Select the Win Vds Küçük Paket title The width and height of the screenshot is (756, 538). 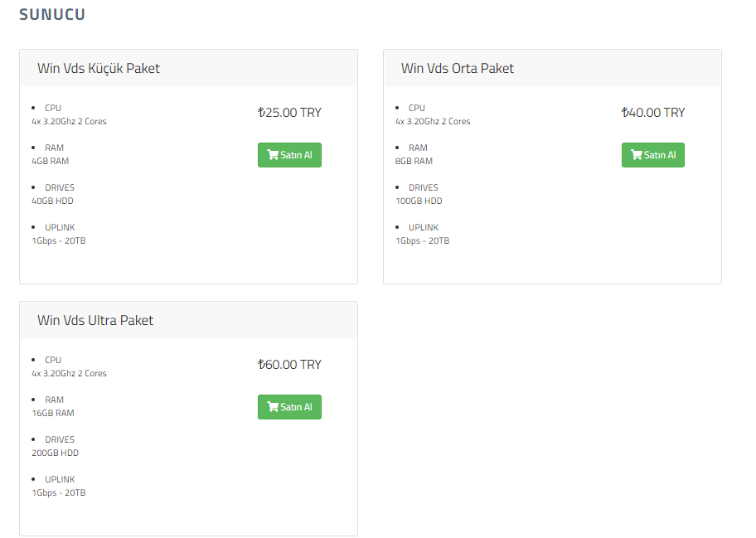(x=99, y=69)
